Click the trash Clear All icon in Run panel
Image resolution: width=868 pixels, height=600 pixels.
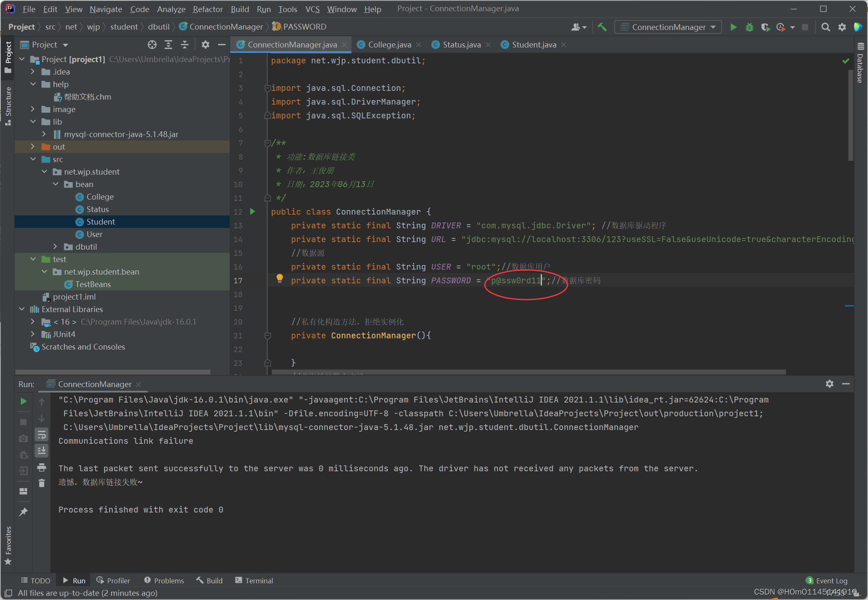(42, 483)
